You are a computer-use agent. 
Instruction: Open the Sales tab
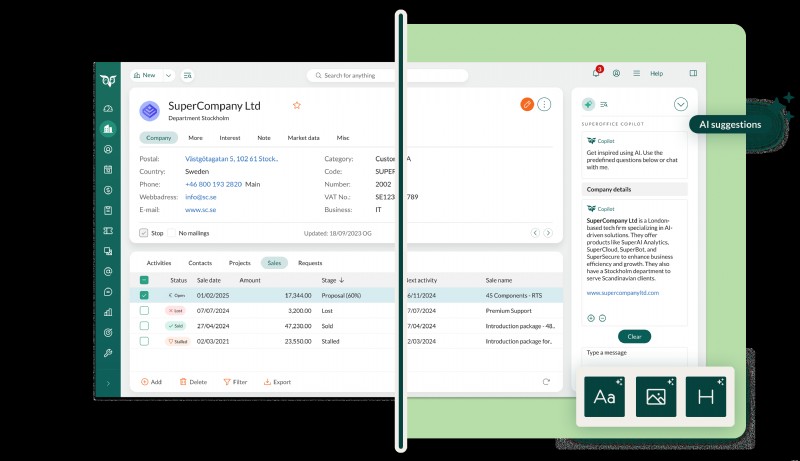(x=274, y=263)
